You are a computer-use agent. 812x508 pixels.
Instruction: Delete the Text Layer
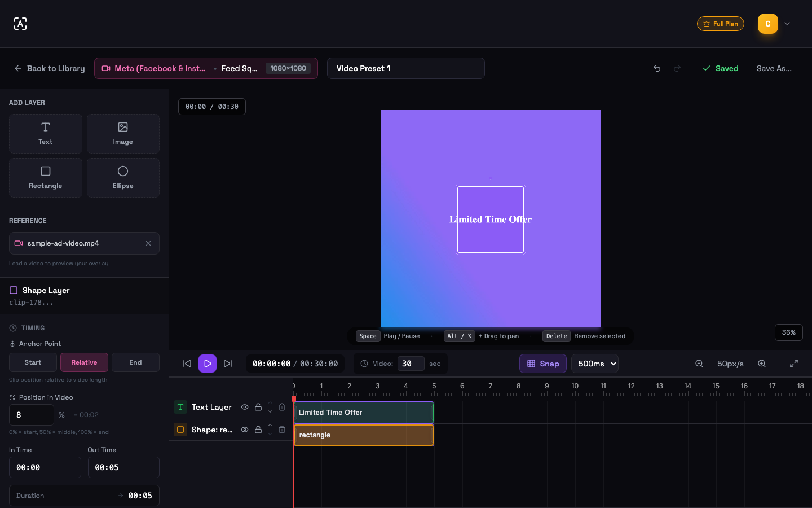pyautogui.click(x=282, y=407)
